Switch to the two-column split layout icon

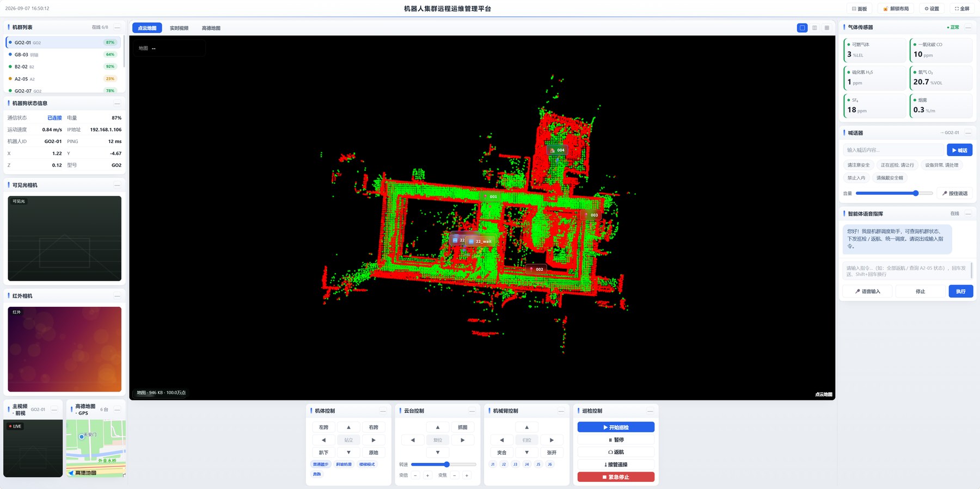[814, 28]
